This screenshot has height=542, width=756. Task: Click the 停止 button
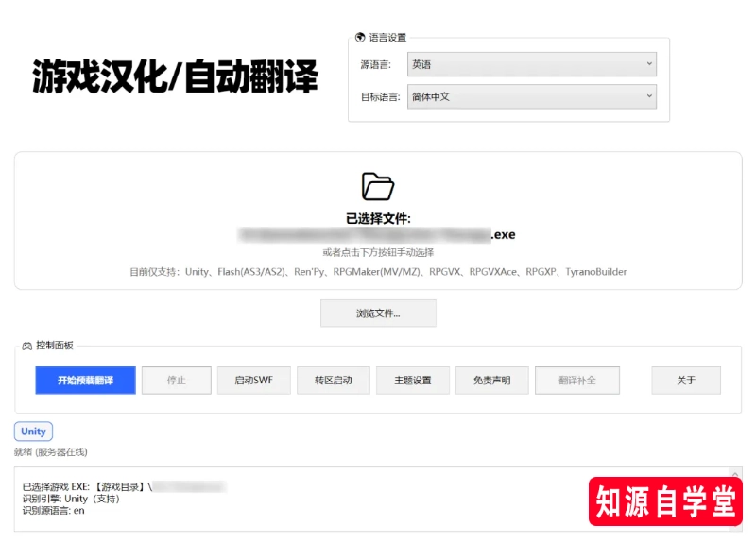(177, 381)
